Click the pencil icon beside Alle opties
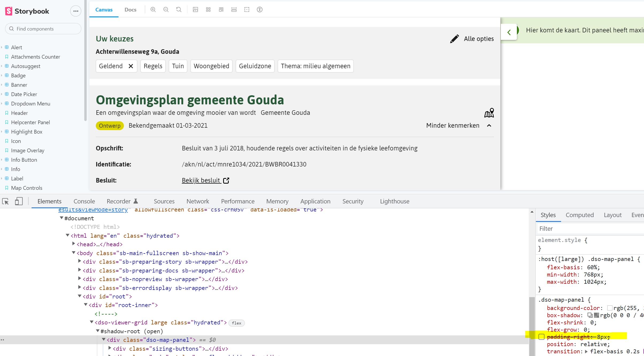Screen dimensions: 644x356 pyautogui.click(x=454, y=39)
